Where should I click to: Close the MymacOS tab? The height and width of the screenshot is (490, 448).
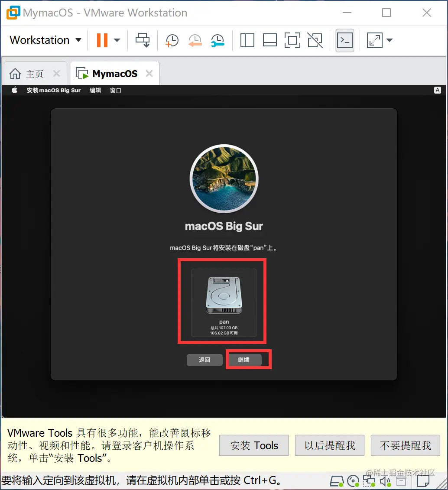coord(149,74)
